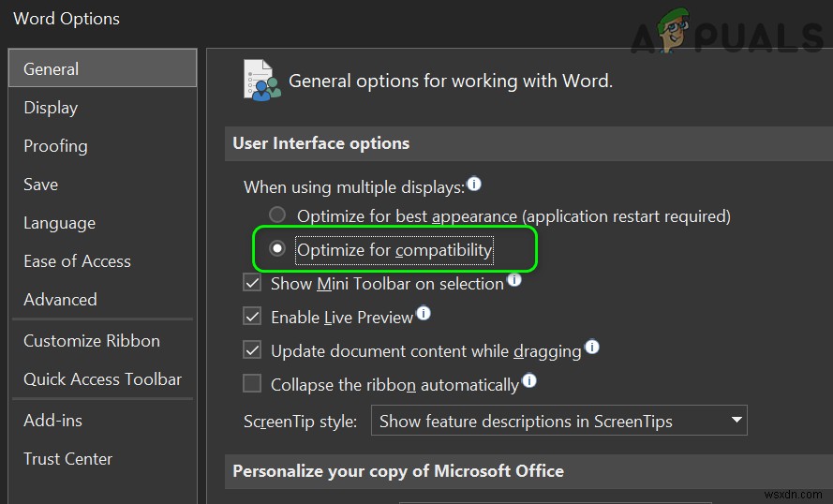833x504 pixels.
Task: Toggle the Enable Live Preview checkbox
Action: 252,317
